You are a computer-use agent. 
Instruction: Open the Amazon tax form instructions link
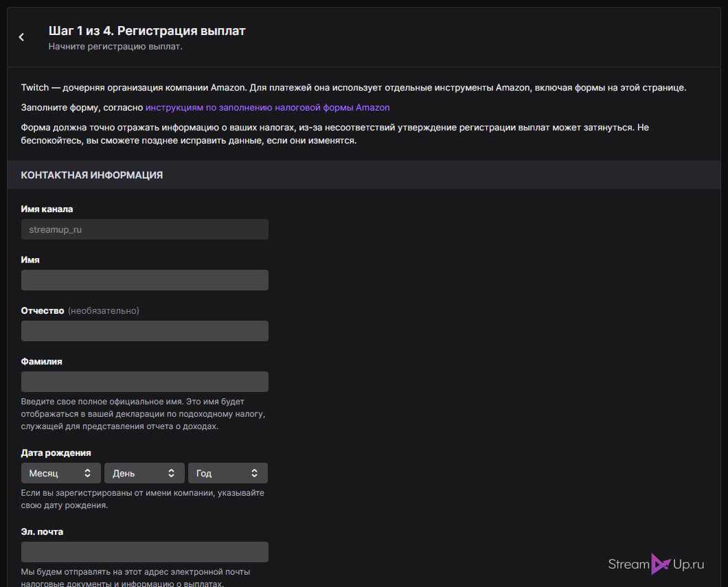pyautogui.click(x=267, y=108)
